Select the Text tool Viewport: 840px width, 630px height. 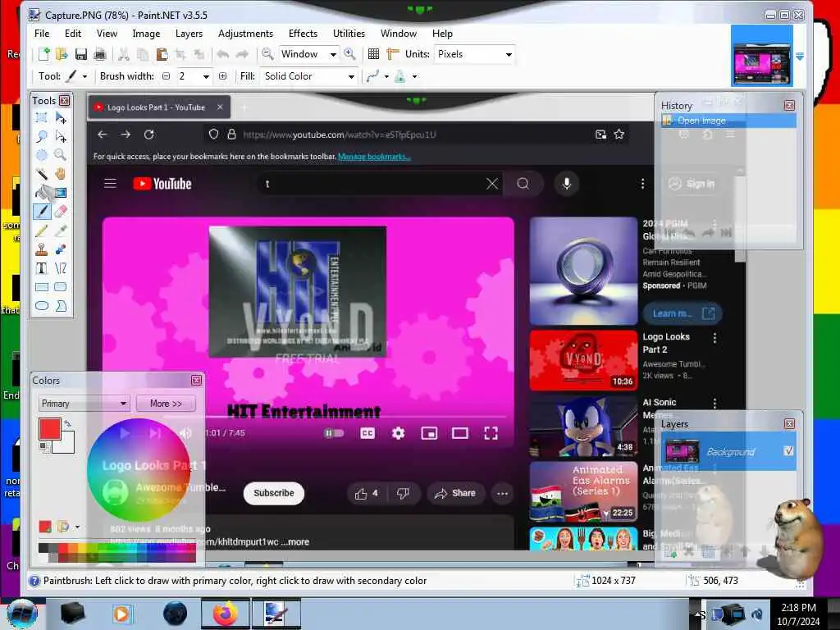click(41, 268)
